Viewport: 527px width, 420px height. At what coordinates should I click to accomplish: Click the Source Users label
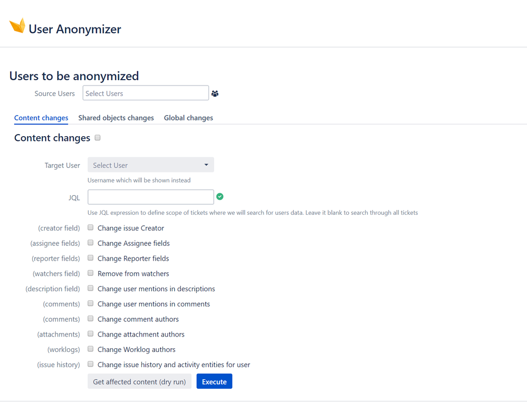point(54,93)
